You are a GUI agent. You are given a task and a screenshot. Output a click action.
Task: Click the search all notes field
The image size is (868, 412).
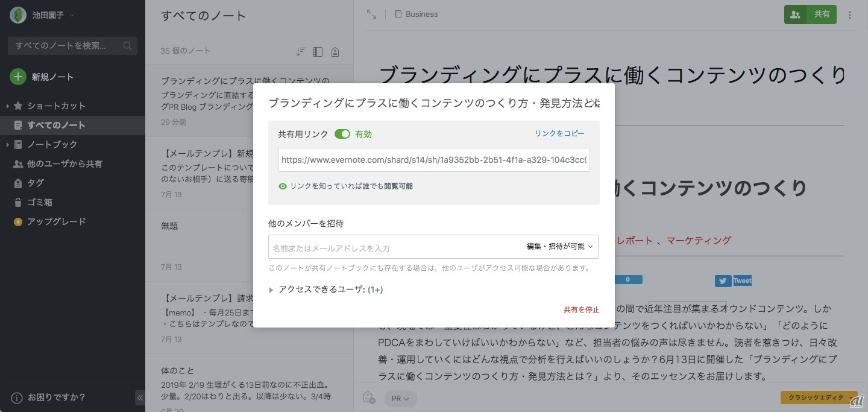coord(66,46)
